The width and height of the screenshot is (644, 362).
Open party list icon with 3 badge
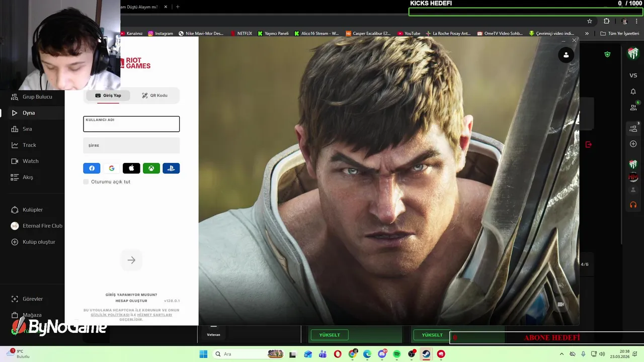[x=633, y=129]
